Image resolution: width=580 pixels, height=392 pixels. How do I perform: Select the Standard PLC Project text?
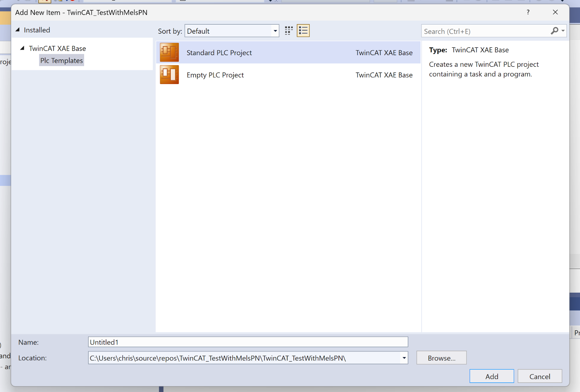(x=219, y=53)
